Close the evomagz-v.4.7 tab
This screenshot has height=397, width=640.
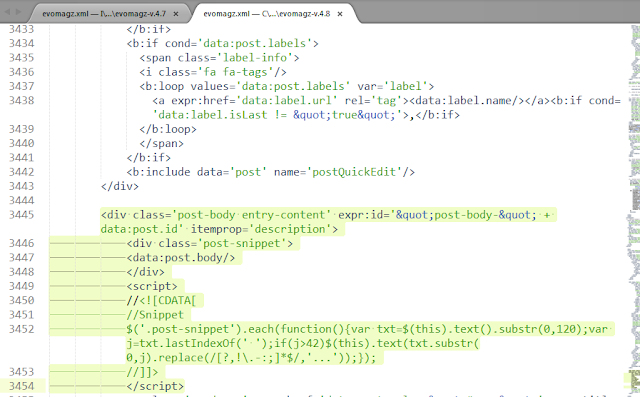tap(176, 14)
